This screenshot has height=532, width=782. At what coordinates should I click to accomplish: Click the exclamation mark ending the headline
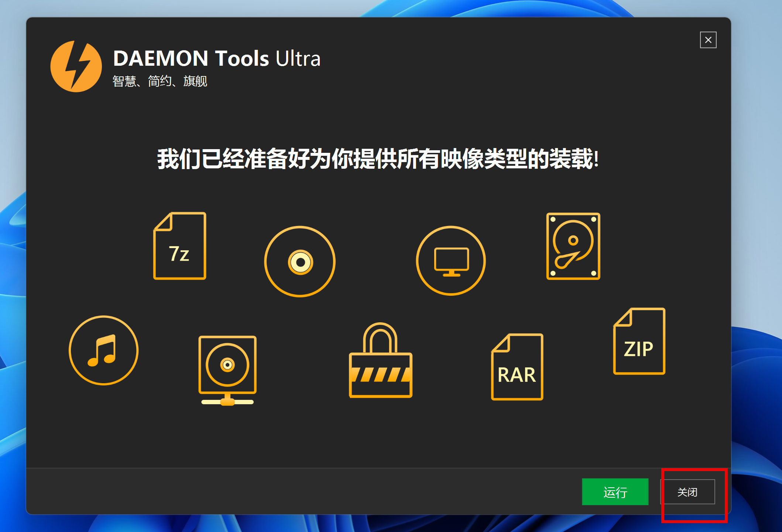596,159
